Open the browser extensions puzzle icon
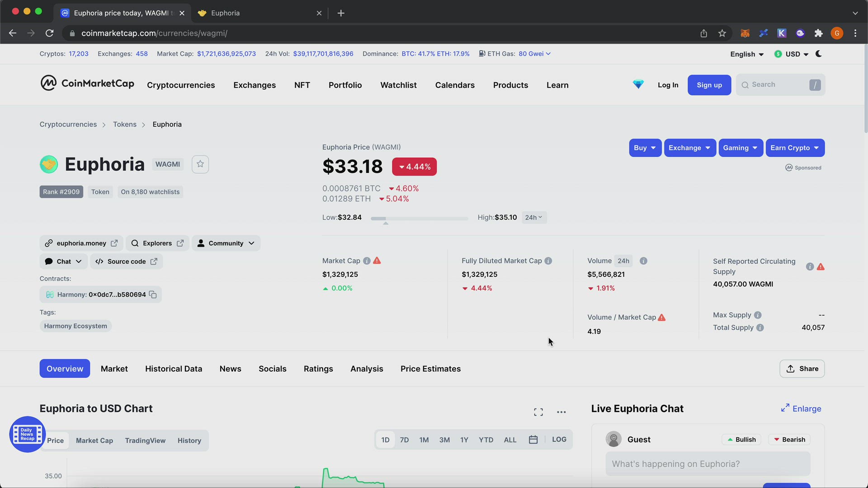 (818, 33)
